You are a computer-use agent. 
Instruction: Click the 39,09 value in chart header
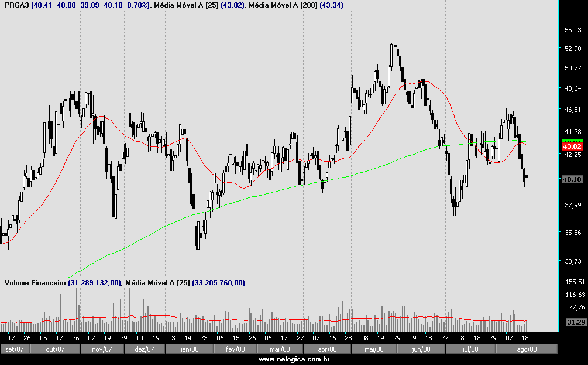tap(90, 5)
